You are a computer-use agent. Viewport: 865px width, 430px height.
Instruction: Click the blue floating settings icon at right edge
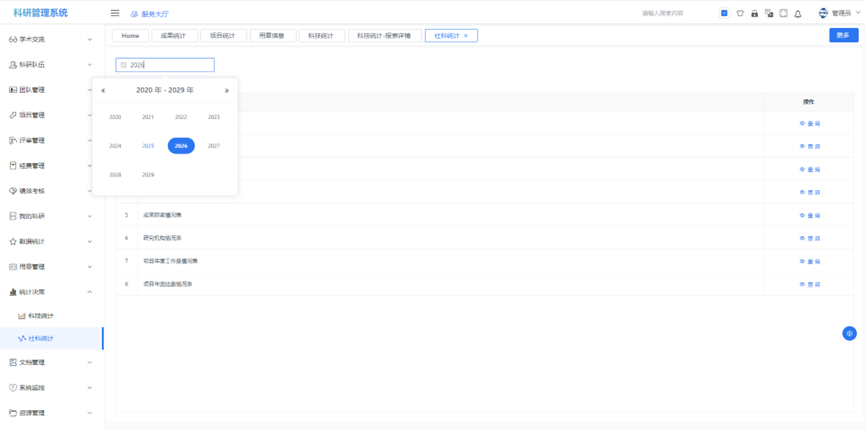(849, 333)
